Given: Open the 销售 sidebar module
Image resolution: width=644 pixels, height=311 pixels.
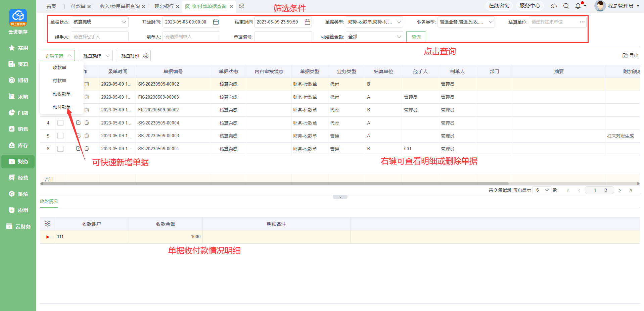Looking at the screenshot, I should coord(18,129).
